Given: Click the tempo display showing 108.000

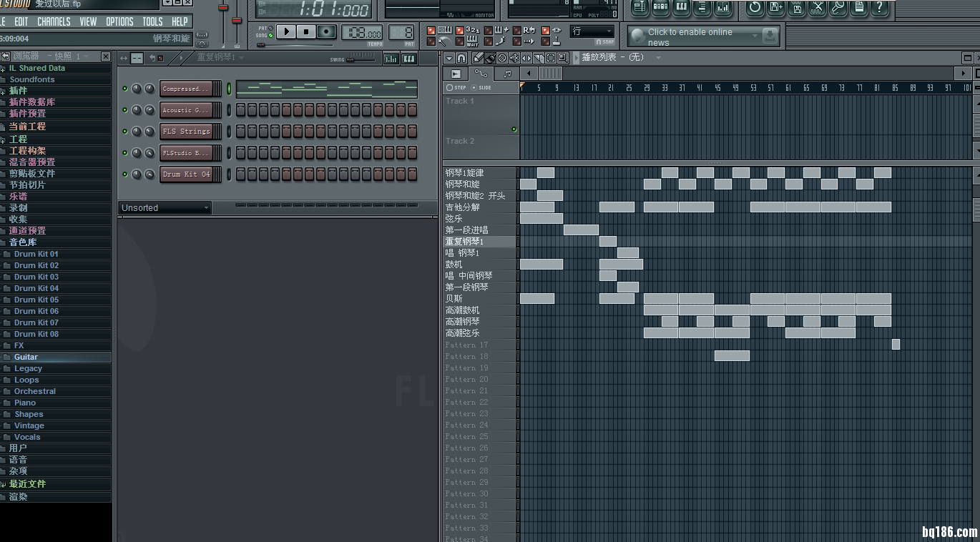Looking at the screenshot, I should [x=362, y=32].
